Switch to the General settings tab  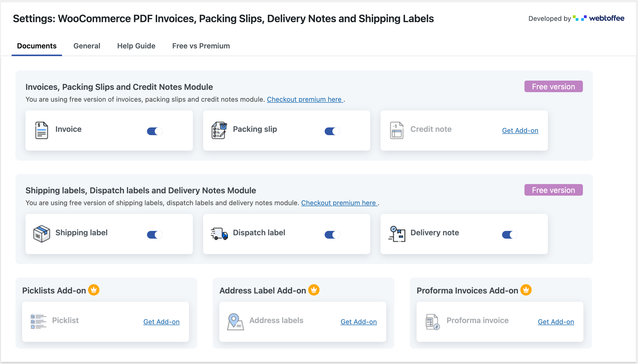[86, 46]
